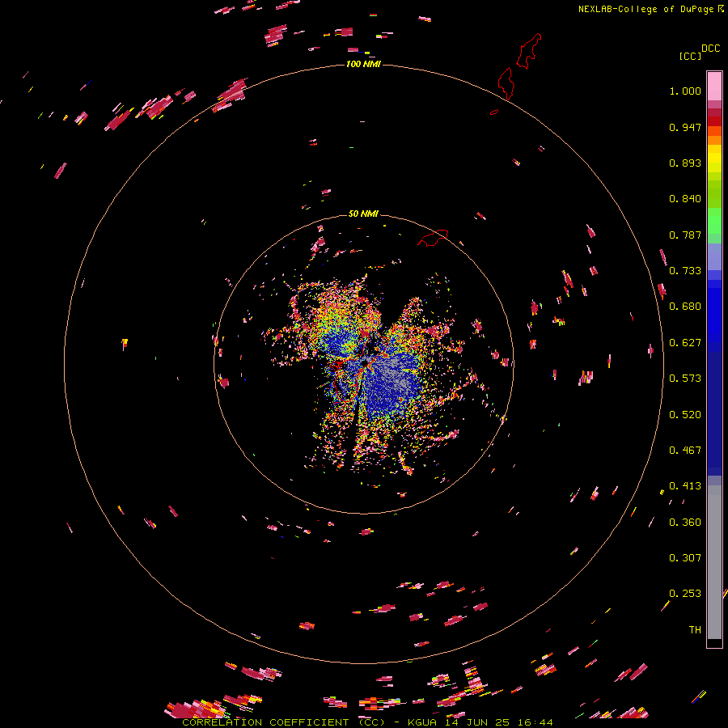The height and width of the screenshot is (728, 728).
Task: Click the 100 NMI range ring label
Action: pyautogui.click(x=363, y=64)
